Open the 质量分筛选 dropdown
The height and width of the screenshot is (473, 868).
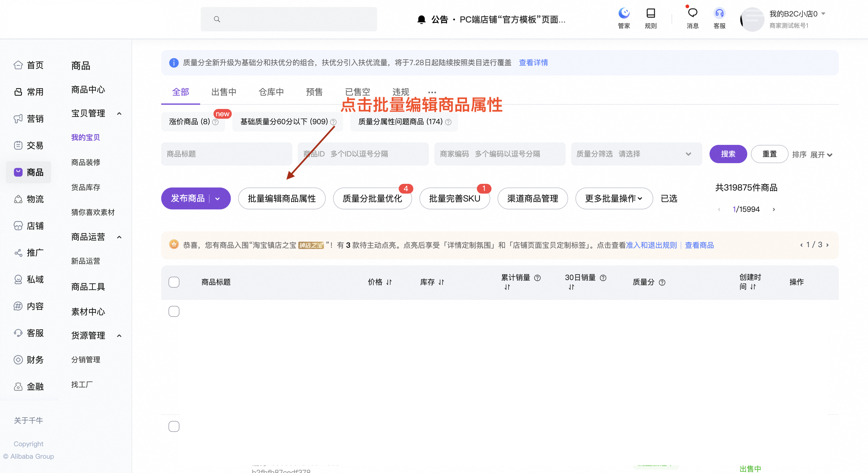(636, 154)
